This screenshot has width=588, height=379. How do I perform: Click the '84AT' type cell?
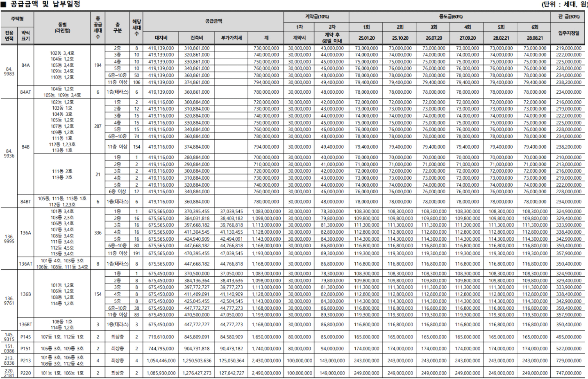click(x=25, y=92)
